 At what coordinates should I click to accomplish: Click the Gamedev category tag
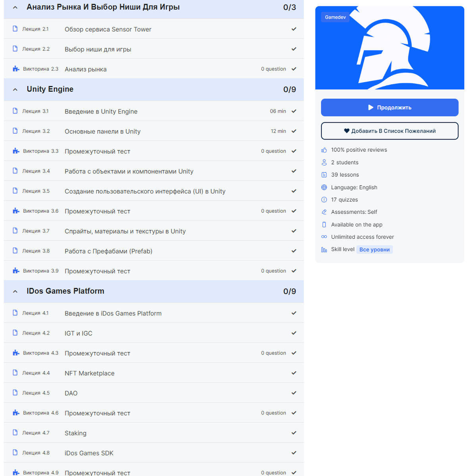coord(335,17)
